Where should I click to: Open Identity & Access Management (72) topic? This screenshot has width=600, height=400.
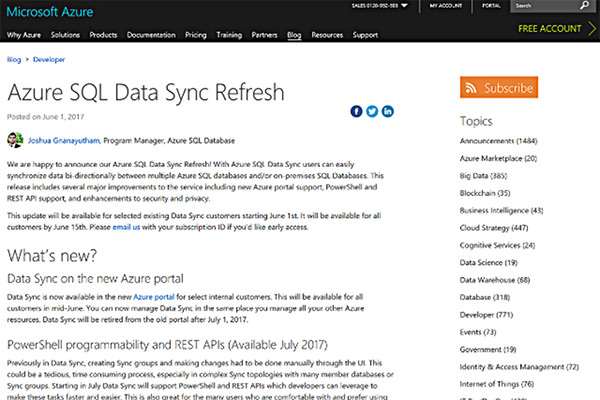click(519, 367)
